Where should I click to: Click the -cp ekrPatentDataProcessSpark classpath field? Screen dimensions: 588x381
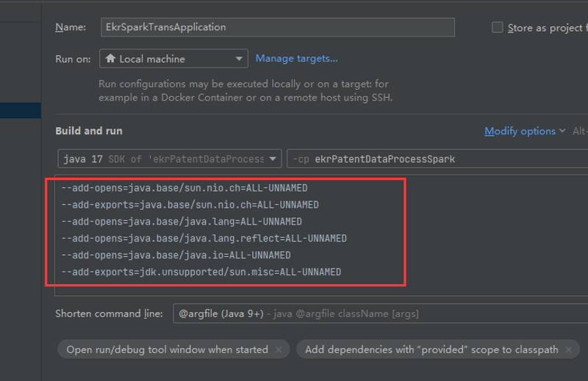click(437, 159)
